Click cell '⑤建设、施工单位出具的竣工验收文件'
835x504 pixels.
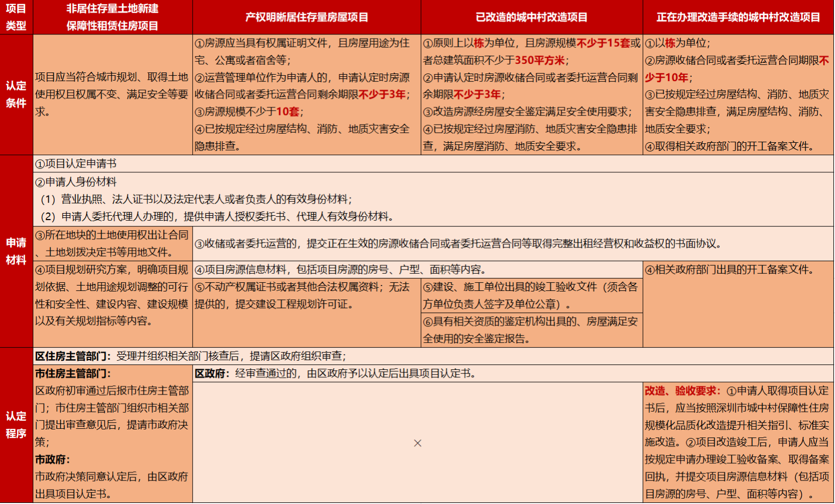click(532, 295)
